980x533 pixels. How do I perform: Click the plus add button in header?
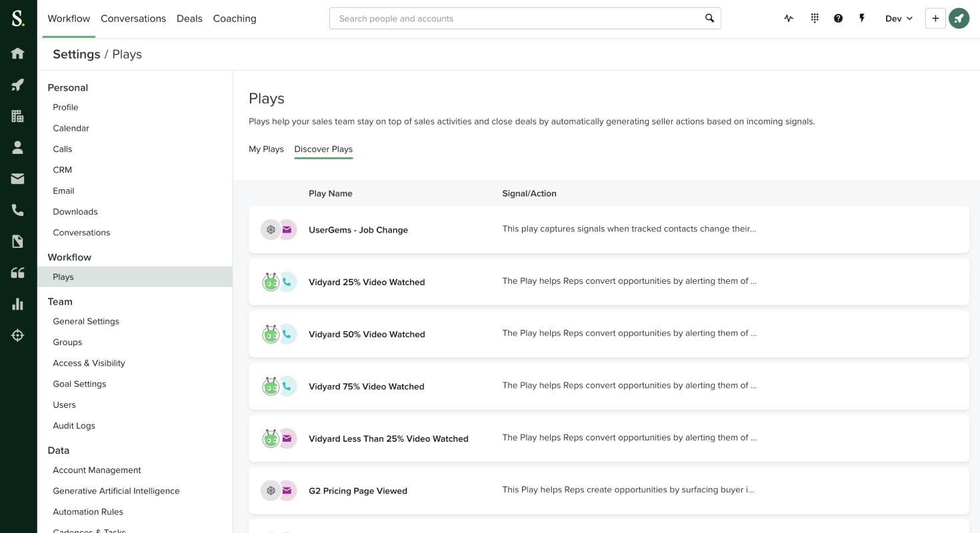point(935,19)
